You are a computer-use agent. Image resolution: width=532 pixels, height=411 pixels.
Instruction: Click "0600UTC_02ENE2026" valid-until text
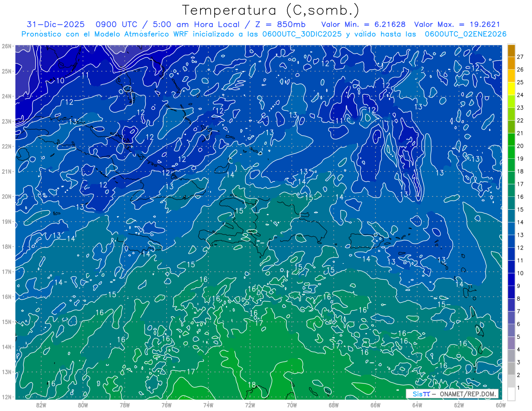point(465,34)
